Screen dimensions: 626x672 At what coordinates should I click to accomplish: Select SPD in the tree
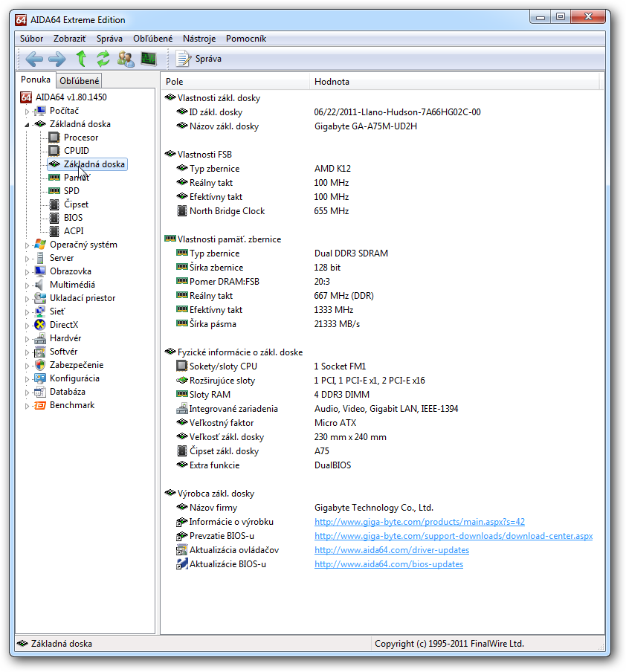71,191
